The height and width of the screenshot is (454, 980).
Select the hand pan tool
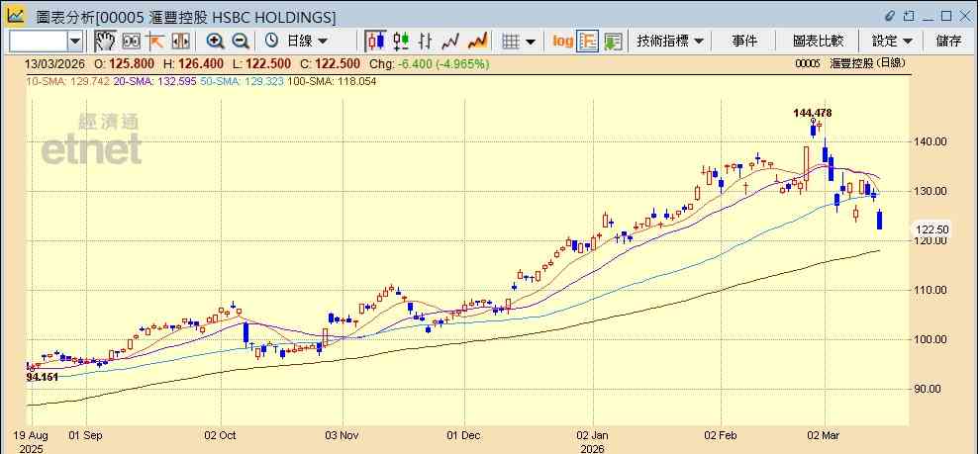[x=105, y=42]
